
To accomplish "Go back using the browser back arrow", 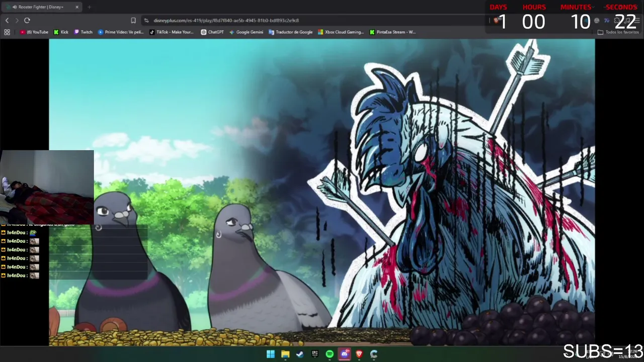I will click(x=7, y=20).
